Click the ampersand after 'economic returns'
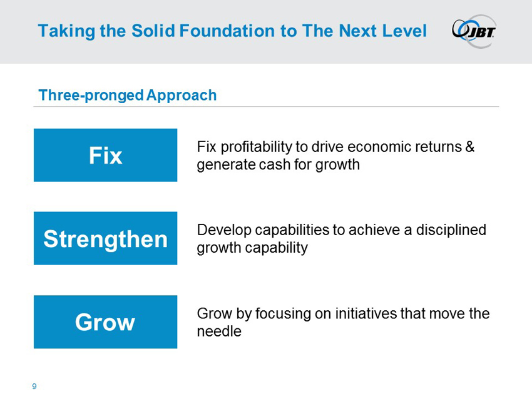Viewport: 532px width, 399px height. click(x=471, y=147)
